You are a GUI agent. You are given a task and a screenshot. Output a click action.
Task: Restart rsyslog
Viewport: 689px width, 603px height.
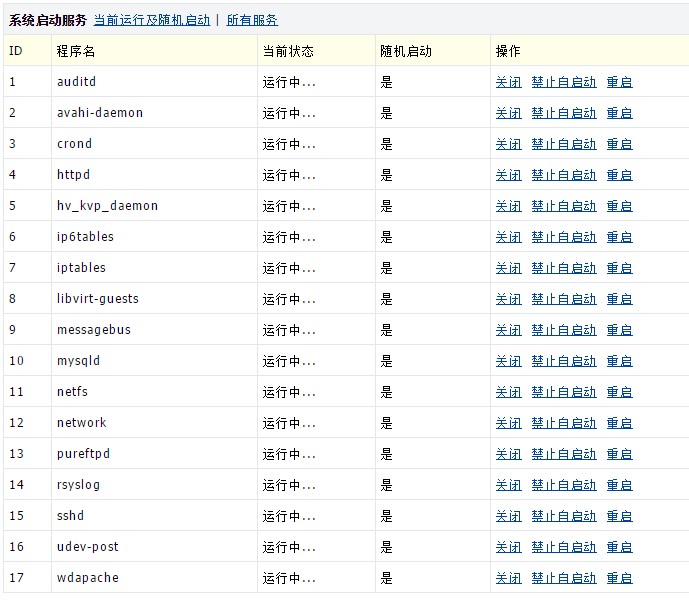coord(619,485)
